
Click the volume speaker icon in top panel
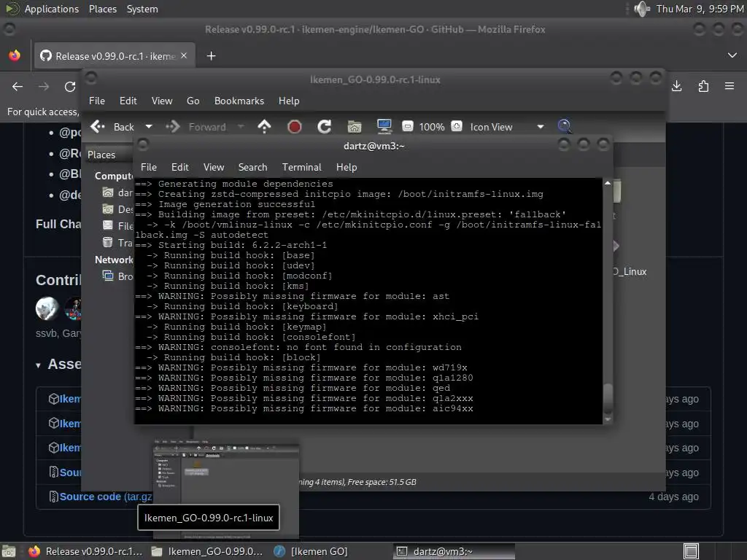[642, 9]
